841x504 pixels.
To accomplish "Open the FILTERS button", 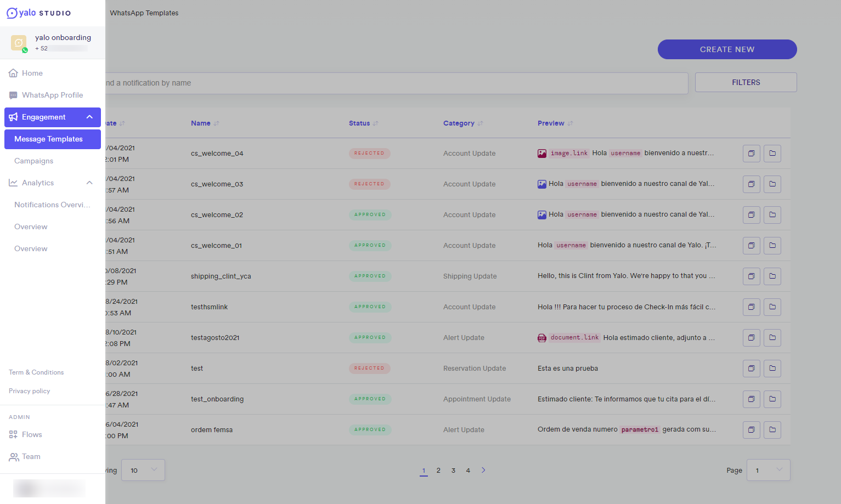I will pos(746,82).
